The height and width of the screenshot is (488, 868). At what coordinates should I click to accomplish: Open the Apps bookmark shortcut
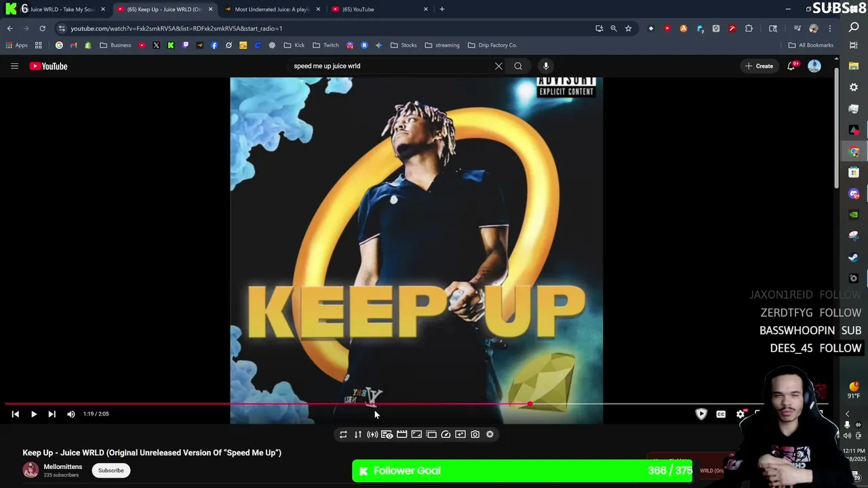[x=17, y=45]
